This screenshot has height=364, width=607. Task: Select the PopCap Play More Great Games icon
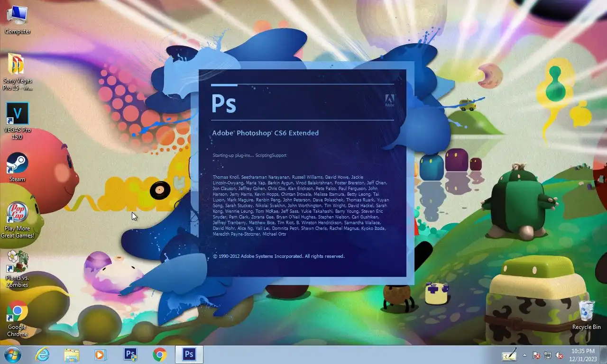[x=18, y=219]
